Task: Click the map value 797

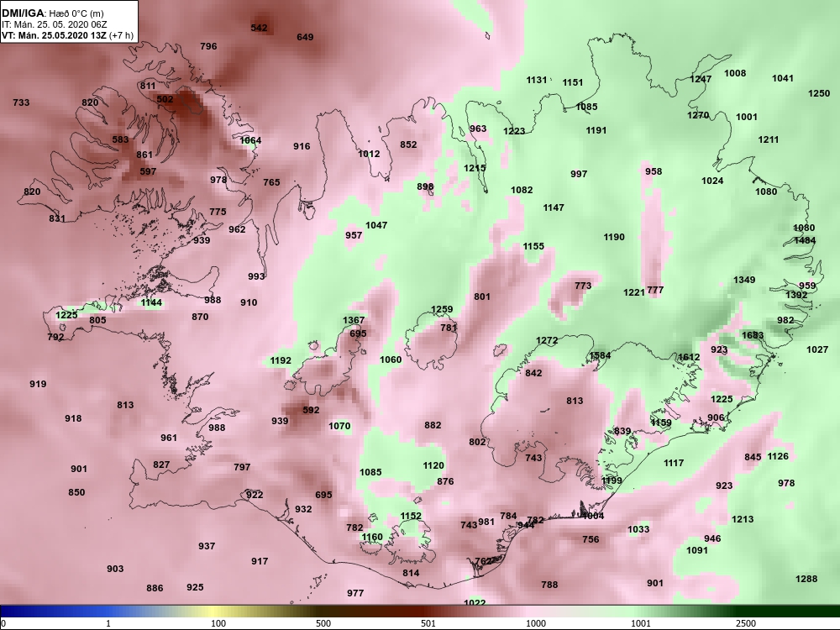Action: 242,467
